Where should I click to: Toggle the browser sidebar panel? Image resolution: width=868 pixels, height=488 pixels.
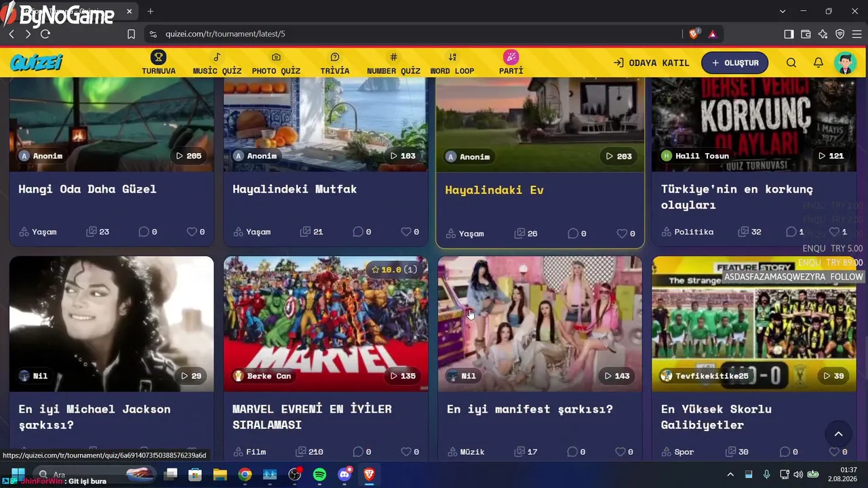click(x=789, y=34)
